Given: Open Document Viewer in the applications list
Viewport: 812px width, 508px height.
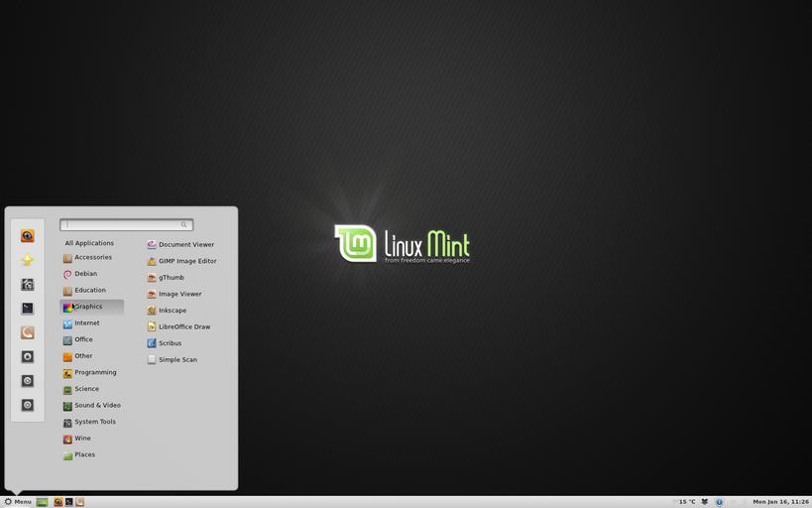Looking at the screenshot, I should pyautogui.click(x=185, y=244).
